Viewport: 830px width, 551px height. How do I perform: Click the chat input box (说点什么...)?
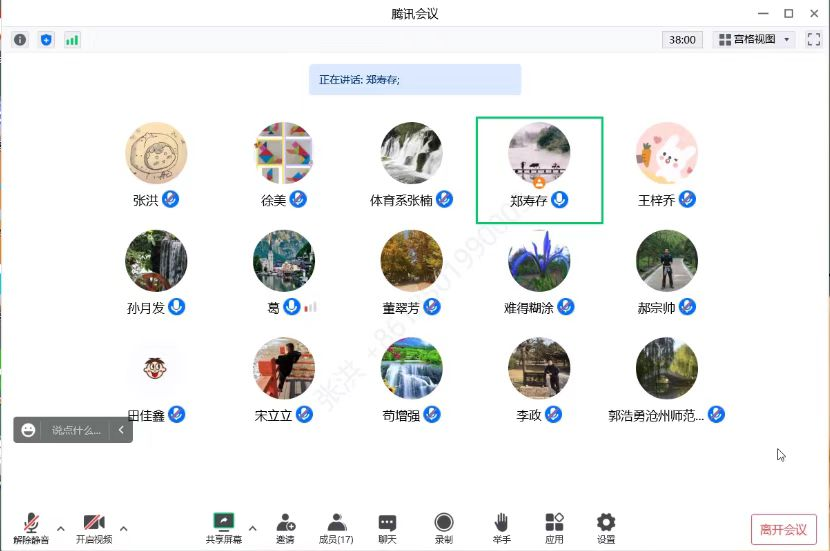(x=76, y=430)
